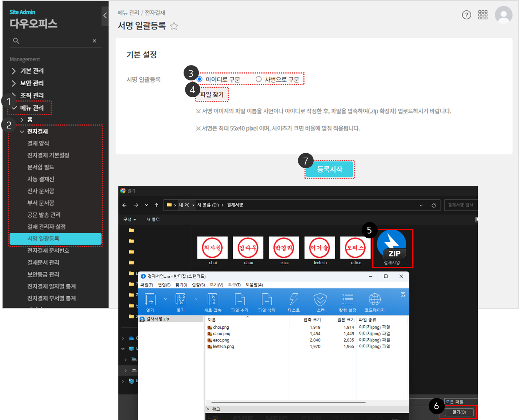Select the 결재서명 ZIP file thumbnail
The height and width of the screenshot is (420, 519).
392,247
